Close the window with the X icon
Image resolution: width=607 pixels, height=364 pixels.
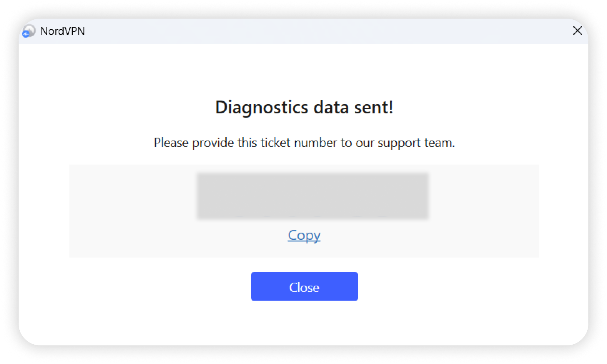point(577,31)
